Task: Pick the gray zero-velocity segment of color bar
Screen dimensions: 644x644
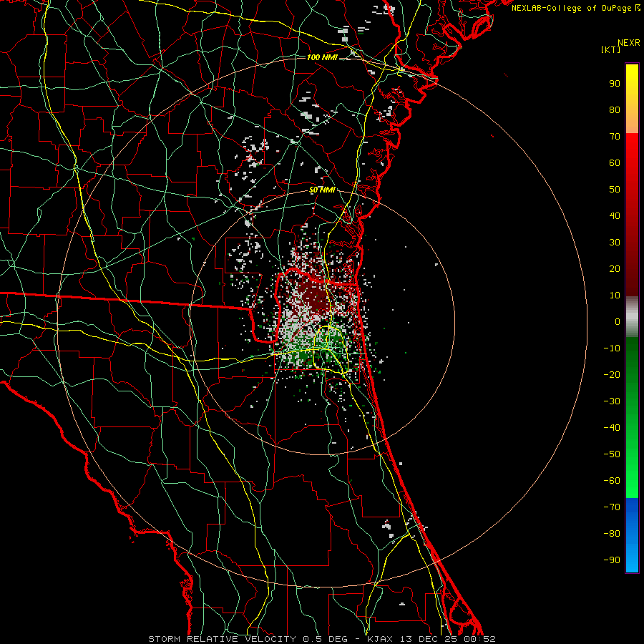Action: pos(632,317)
